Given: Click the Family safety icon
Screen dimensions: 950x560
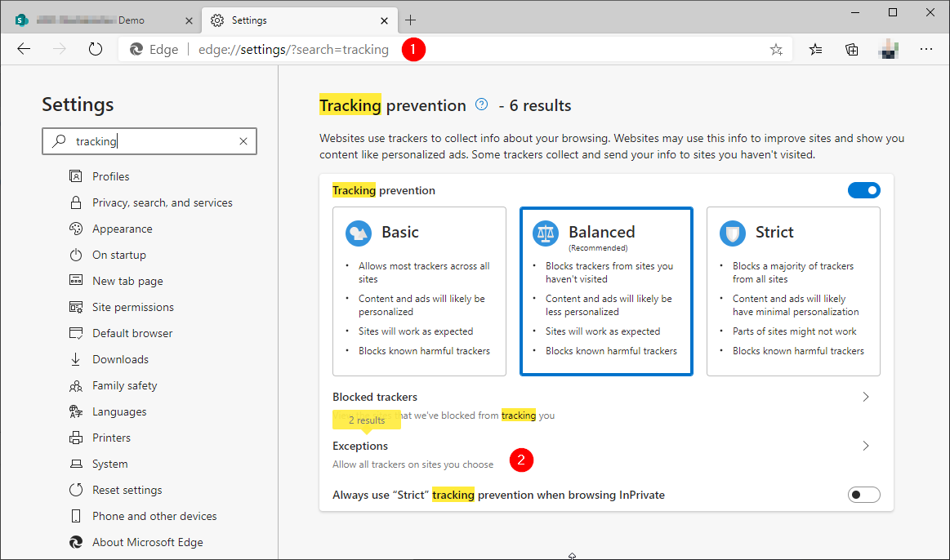Looking at the screenshot, I should [x=76, y=385].
